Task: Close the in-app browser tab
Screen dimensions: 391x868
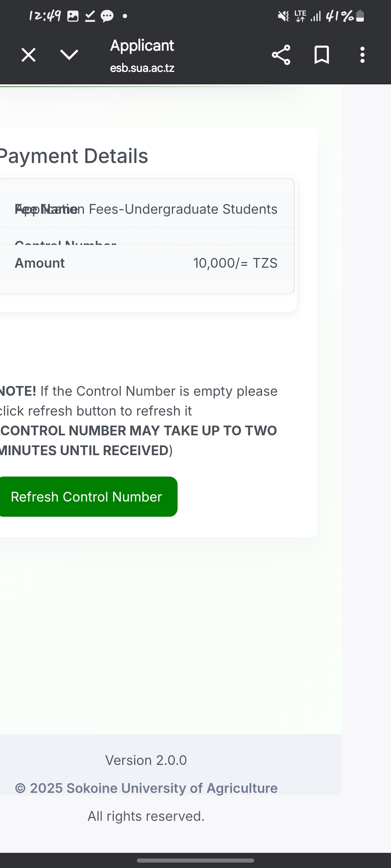Action: click(x=28, y=55)
